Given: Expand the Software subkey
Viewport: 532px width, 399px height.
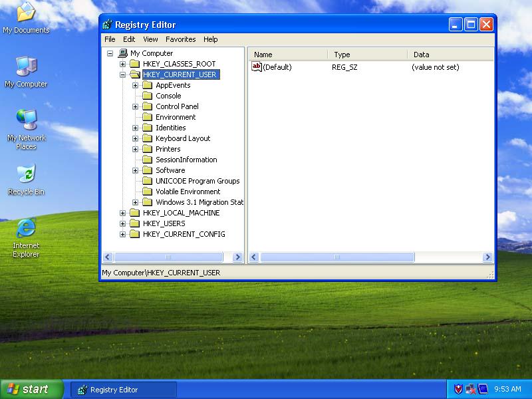Looking at the screenshot, I should click(135, 170).
